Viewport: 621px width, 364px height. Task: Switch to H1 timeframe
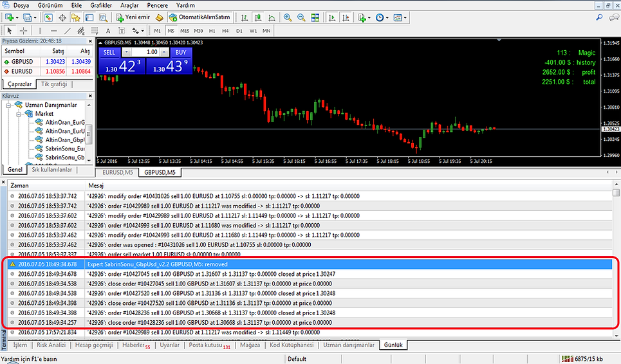(212, 31)
